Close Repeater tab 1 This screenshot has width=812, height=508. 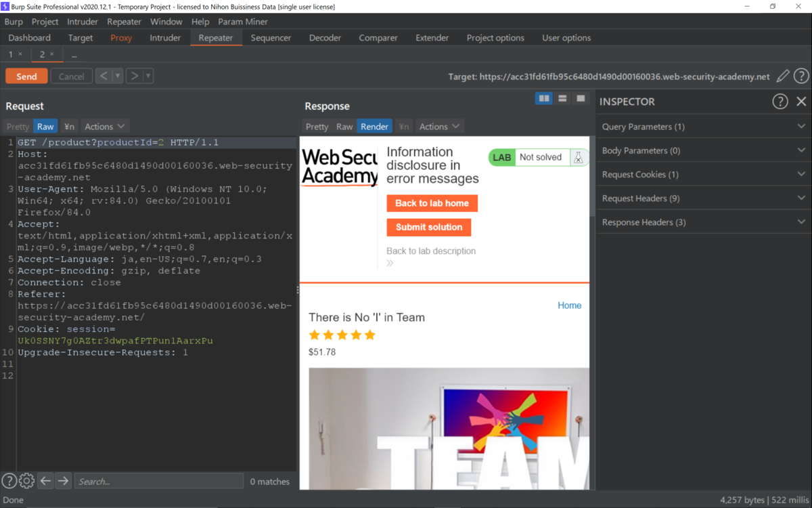click(20, 54)
